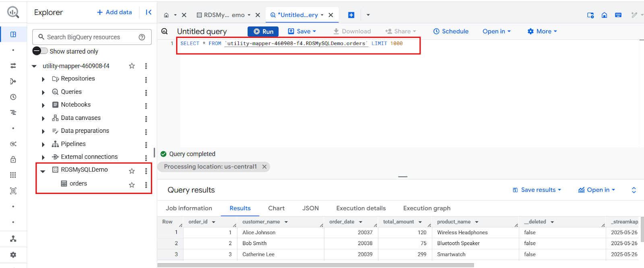Open actions menu for RDSMySQLDemo

click(x=146, y=171)
